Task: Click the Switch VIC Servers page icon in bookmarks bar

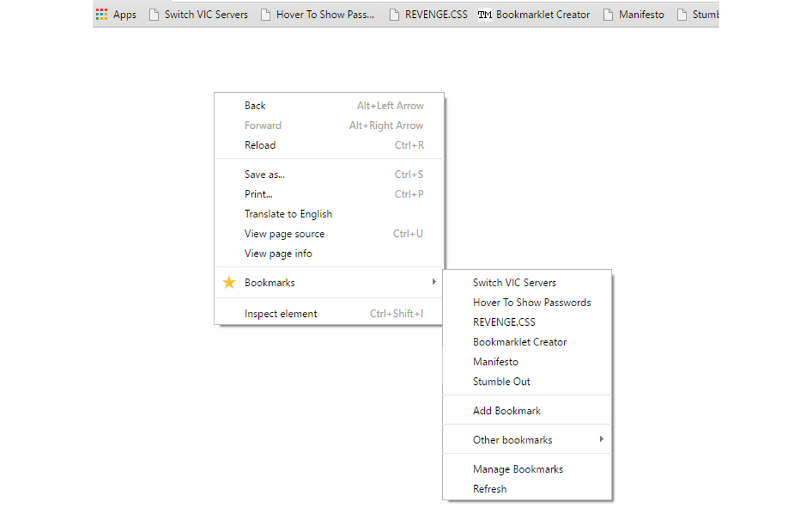Action: coord(154,14)
